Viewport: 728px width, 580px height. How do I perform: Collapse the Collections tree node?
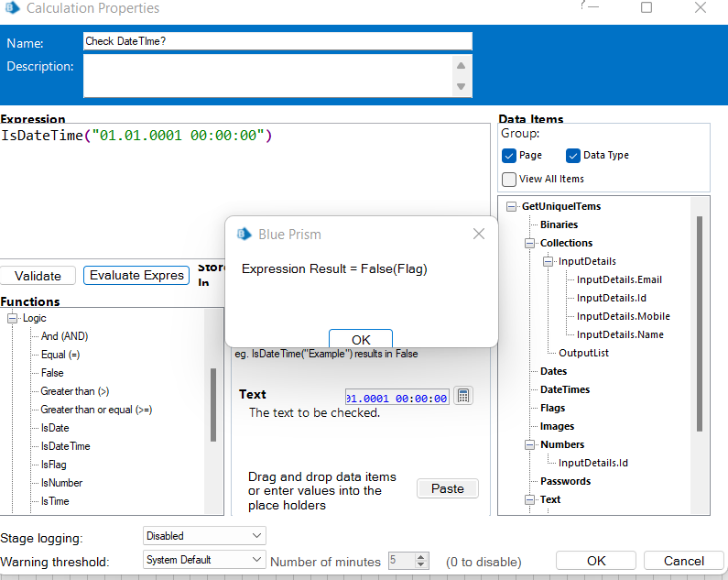tap(530, 243)
